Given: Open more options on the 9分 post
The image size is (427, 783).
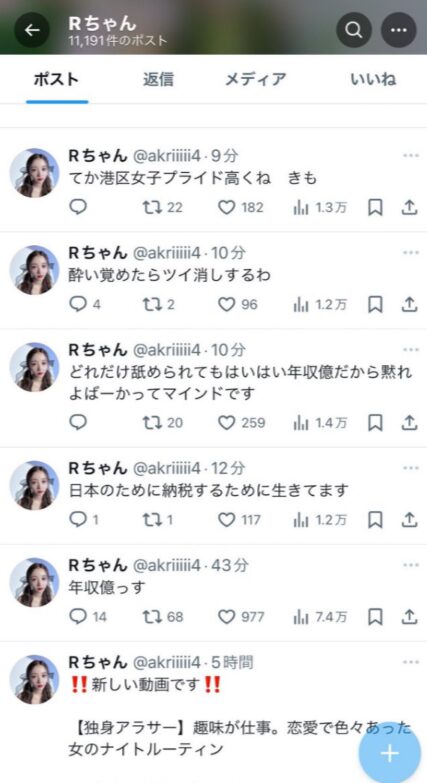Looking at the screenshot, I should pos(411,156).
